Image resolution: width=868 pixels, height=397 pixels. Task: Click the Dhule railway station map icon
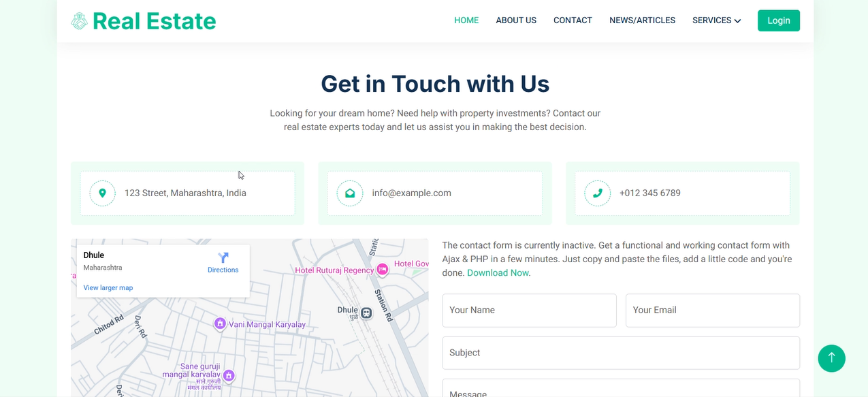(x=366, y=313)
